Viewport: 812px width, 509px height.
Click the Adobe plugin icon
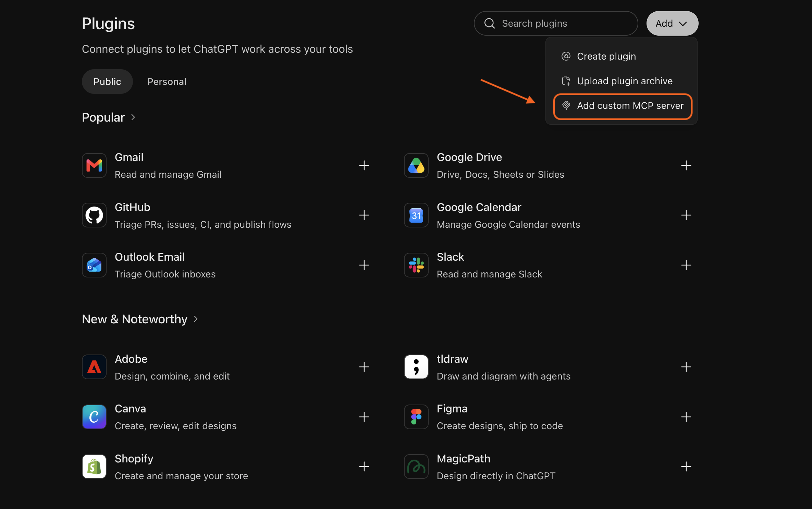[94, 367]
